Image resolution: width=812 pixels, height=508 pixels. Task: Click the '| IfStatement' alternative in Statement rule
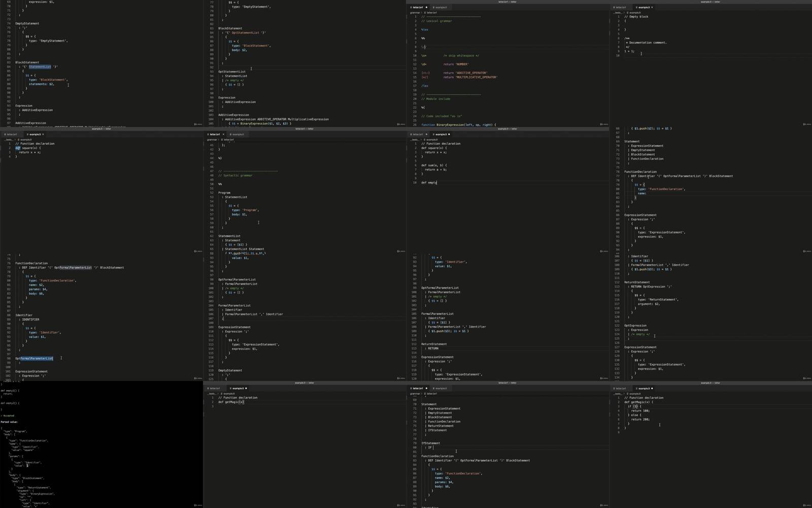click(436, 430)
